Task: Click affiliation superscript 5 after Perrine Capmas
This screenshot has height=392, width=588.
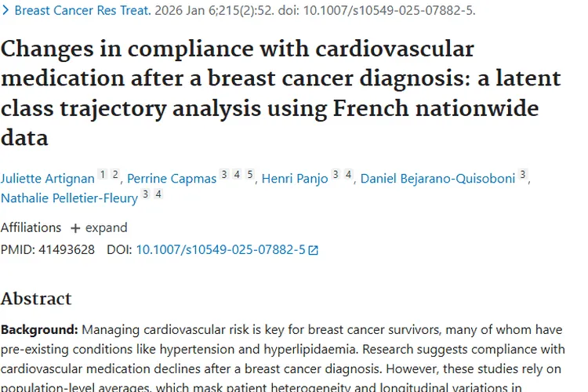Action: [x=249, y=175]
